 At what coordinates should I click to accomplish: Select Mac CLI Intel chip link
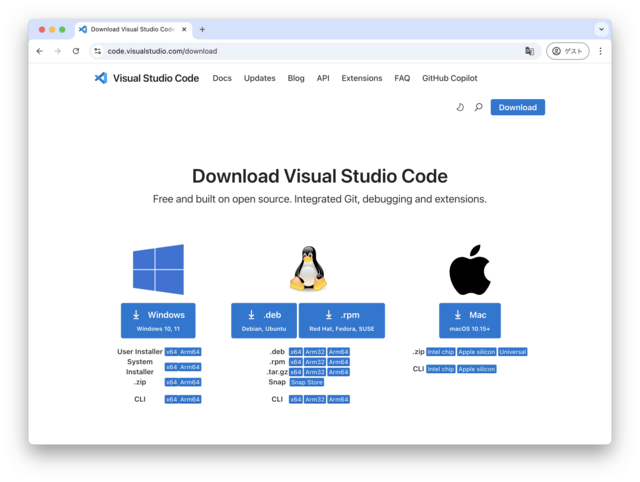[x=440, y=369]
